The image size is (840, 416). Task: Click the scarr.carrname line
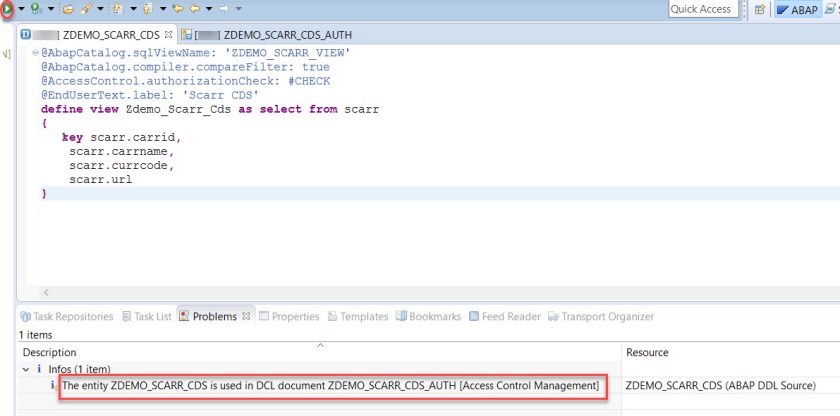(x=122, y=152)
